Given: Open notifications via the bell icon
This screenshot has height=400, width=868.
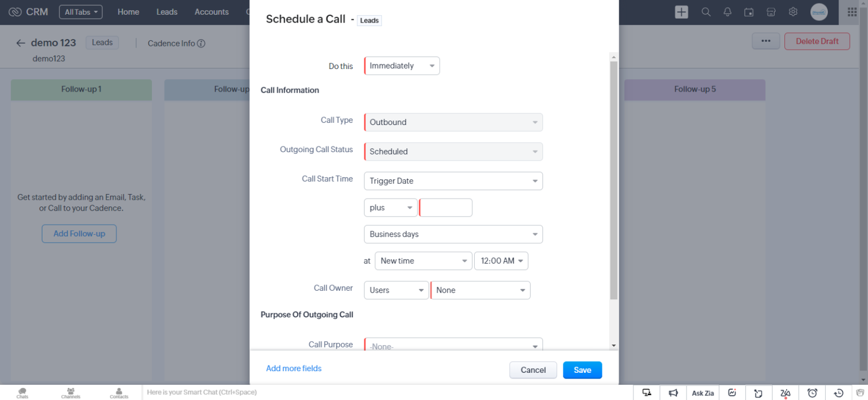Looking at the screenshot, I should [727, 11].
